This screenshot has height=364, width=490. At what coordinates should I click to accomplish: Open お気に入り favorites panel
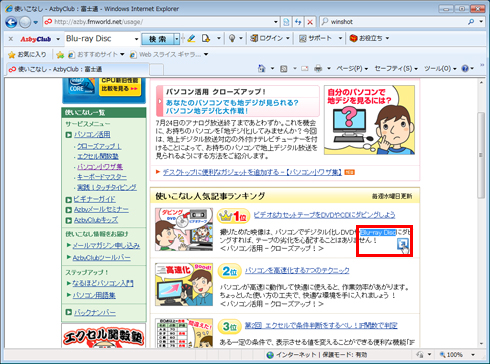coord(27,54)
